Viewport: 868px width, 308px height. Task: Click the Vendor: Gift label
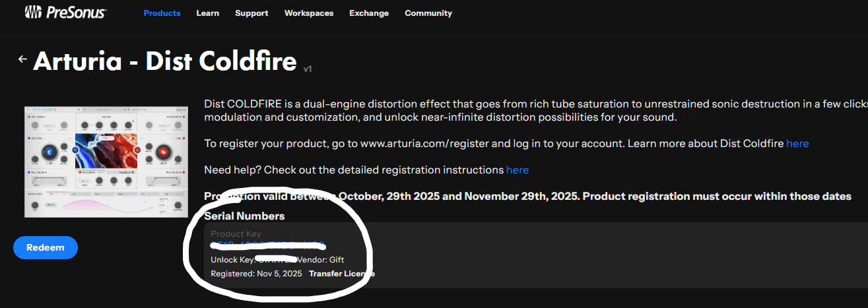(323, 261)
